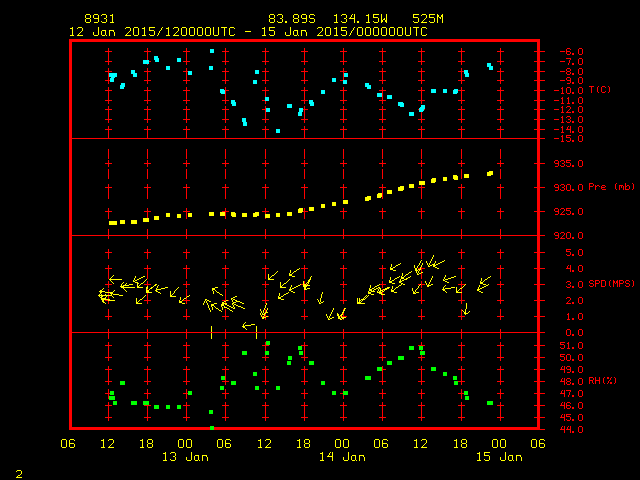Screen dimensions: 640x480
Task: Click the 1.0 wind speed tick label
Action: click(x=574, y=317)
